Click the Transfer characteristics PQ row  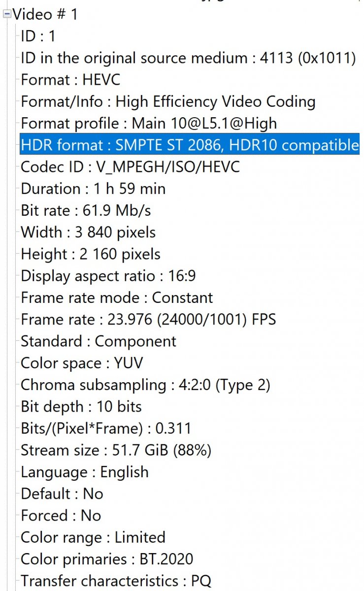click(x=116, y=581)
